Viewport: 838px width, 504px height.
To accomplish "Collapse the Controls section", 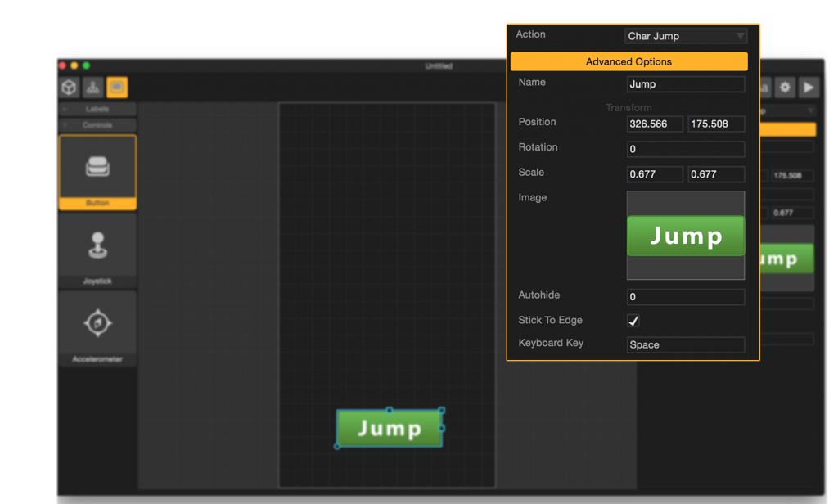I will pyautogui.click(x=97, y=125).
